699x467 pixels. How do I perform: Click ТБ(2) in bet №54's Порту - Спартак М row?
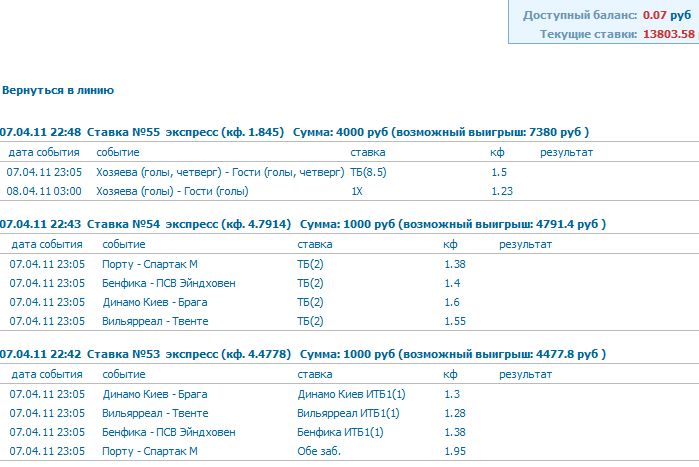tap(310, 264)
